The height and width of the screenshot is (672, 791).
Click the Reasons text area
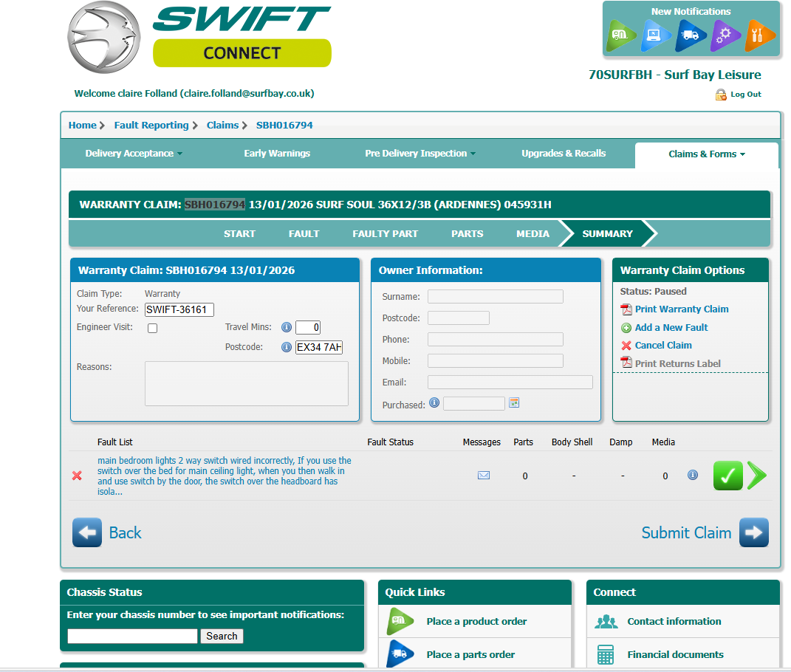click(246, 383)
